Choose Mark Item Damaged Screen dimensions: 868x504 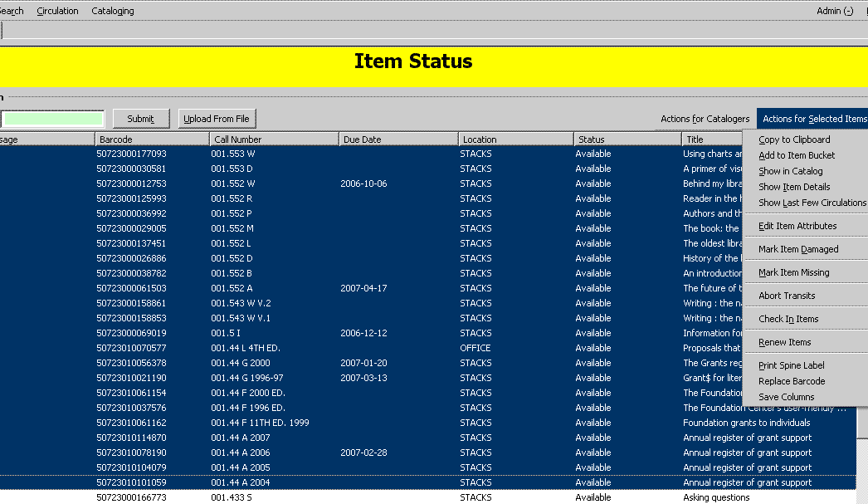[798, 249]
